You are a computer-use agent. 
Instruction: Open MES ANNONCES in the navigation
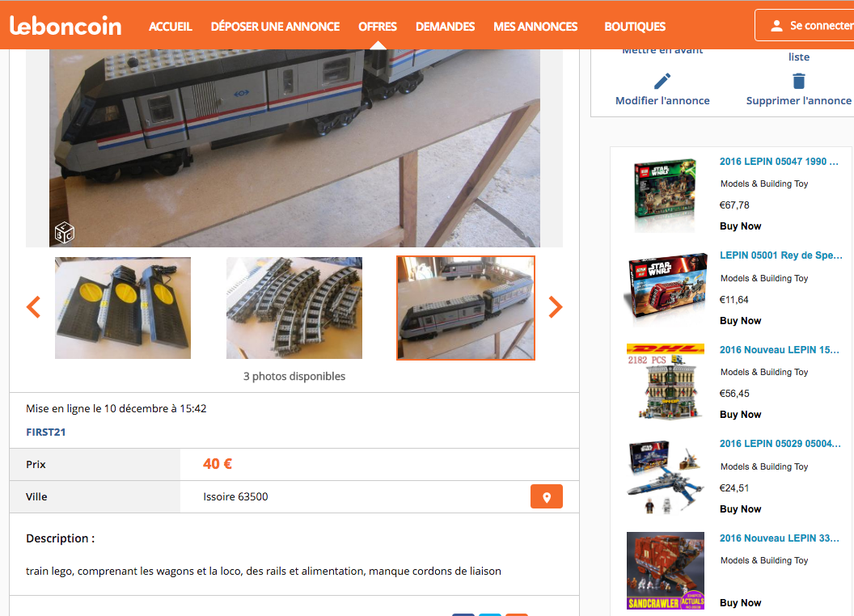point(535,27)
